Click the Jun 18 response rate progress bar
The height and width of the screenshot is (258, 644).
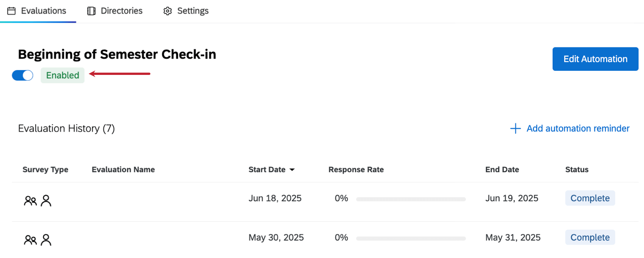click(411, 199)
